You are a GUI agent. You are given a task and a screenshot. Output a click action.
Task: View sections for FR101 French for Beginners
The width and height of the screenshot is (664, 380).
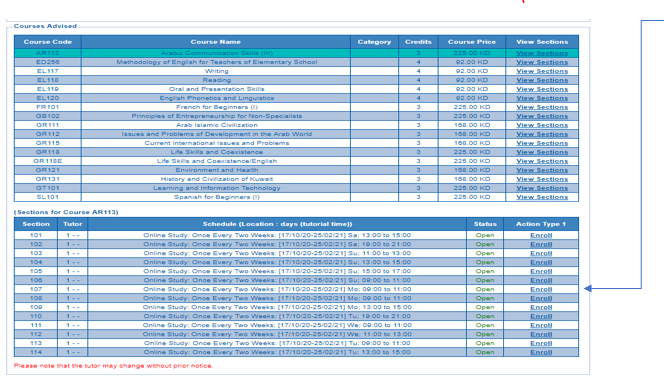tap(542, 107)
